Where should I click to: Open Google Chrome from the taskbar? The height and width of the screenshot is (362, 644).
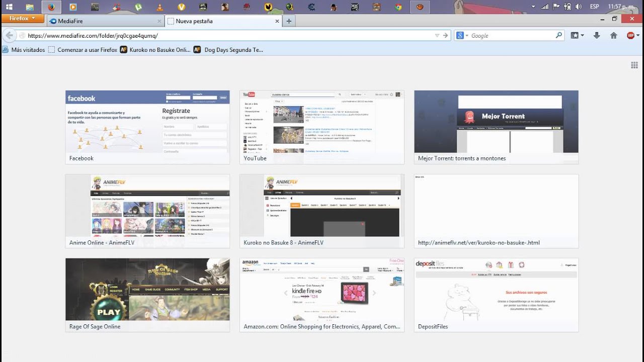398,7
